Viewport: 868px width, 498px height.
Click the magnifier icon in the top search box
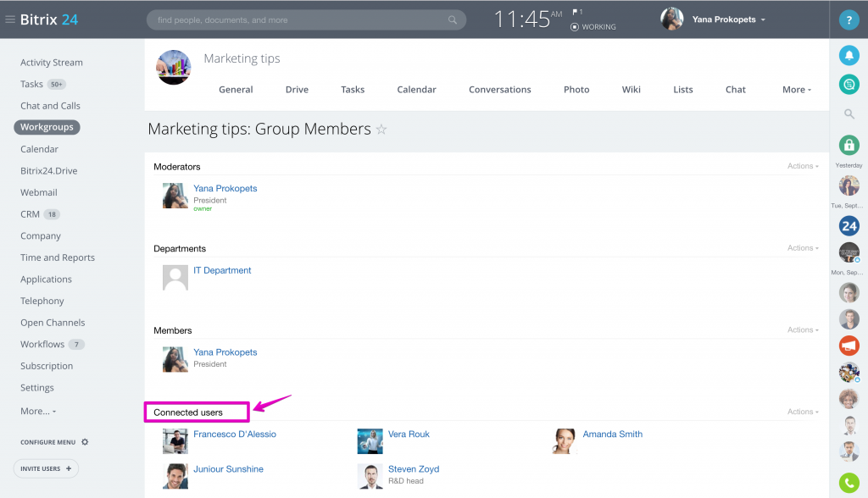point(453,20)
